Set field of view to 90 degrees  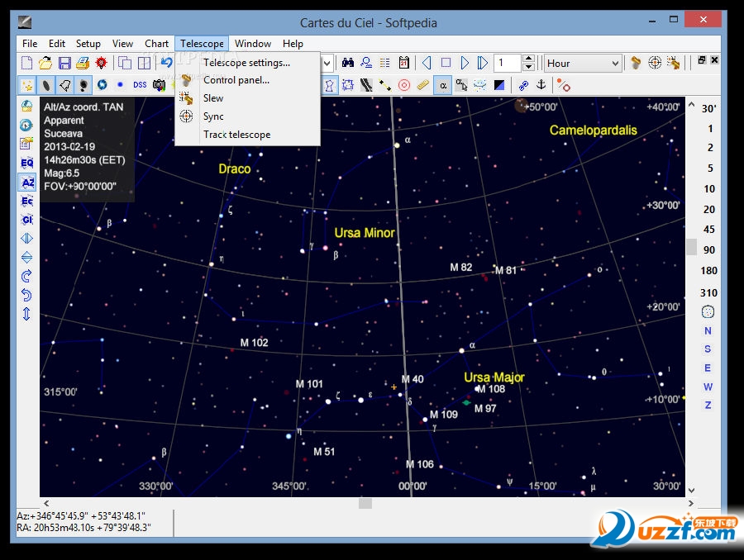708,250
